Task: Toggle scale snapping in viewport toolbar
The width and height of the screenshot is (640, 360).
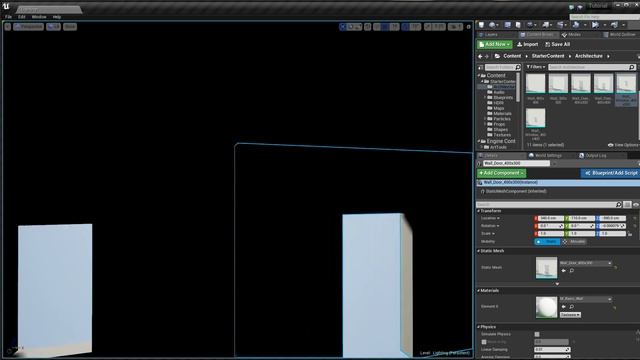Action: [427, 27]
